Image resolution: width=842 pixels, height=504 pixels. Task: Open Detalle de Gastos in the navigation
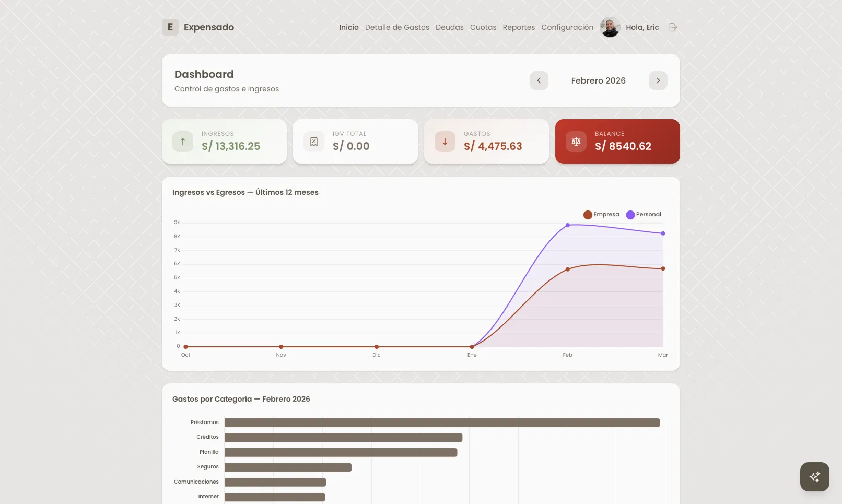(x=397, y=27)
